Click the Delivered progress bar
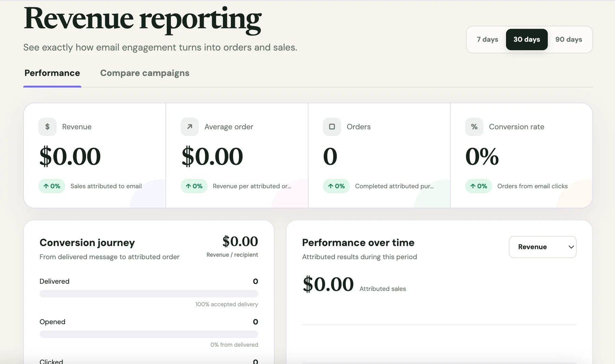 pyautogui.click(x=149, y=294)
